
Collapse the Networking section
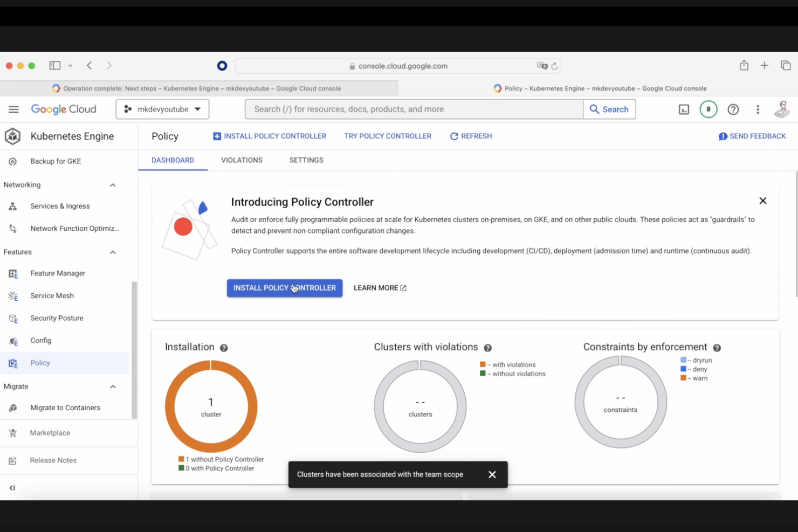point(113,185)
